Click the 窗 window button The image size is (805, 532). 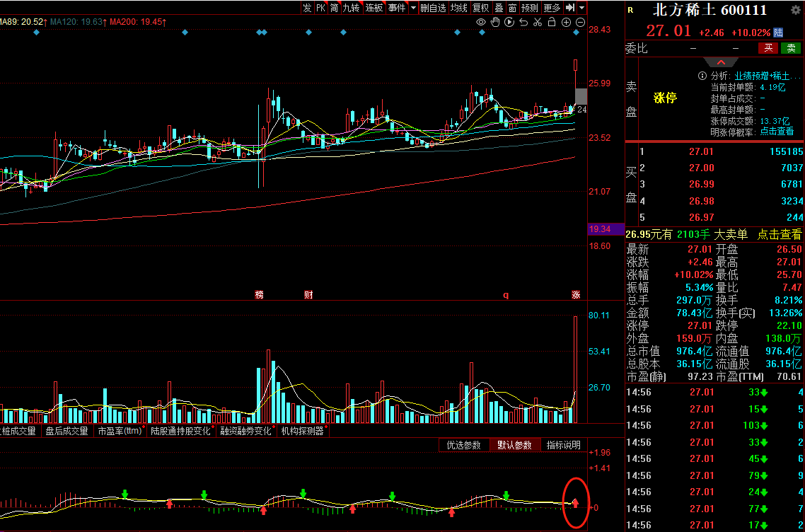[512, 8]
